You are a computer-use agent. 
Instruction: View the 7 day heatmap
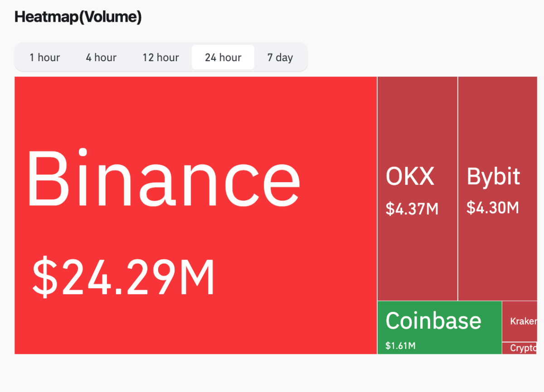click(280, 57)
